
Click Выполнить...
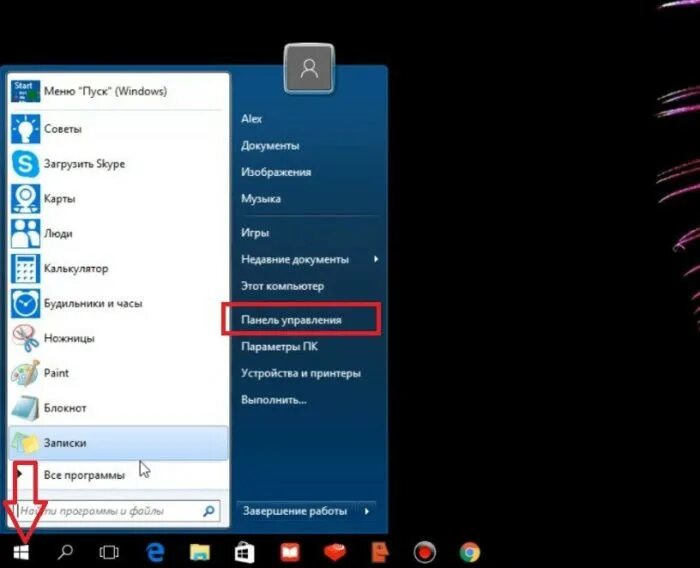pyautogui.click(x=274, y=400)
